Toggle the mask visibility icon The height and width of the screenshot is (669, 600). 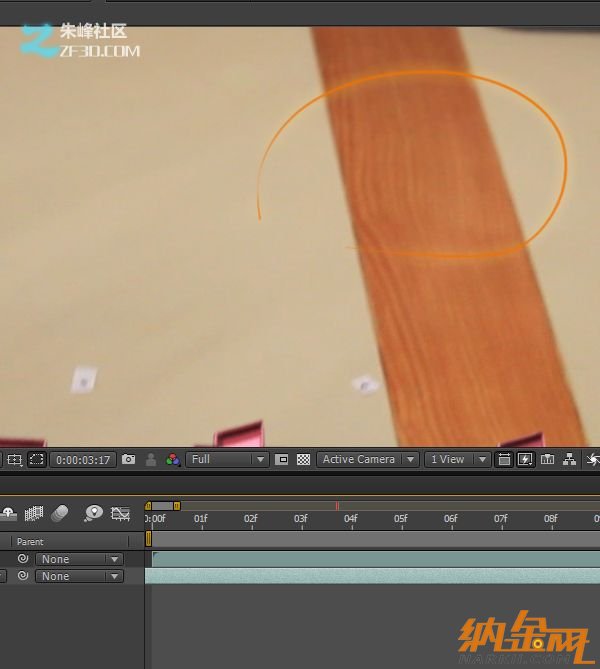click(37, 460)
